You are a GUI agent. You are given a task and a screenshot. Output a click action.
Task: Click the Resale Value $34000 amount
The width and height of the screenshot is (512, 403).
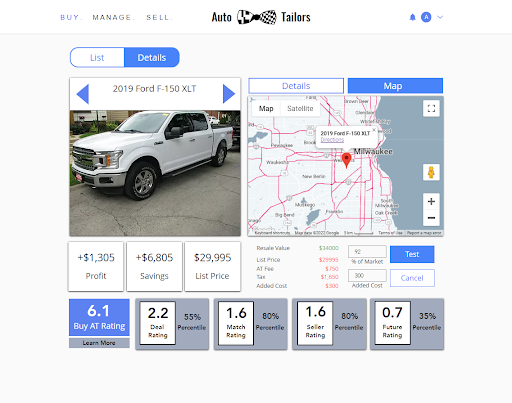tap(329, 248)
